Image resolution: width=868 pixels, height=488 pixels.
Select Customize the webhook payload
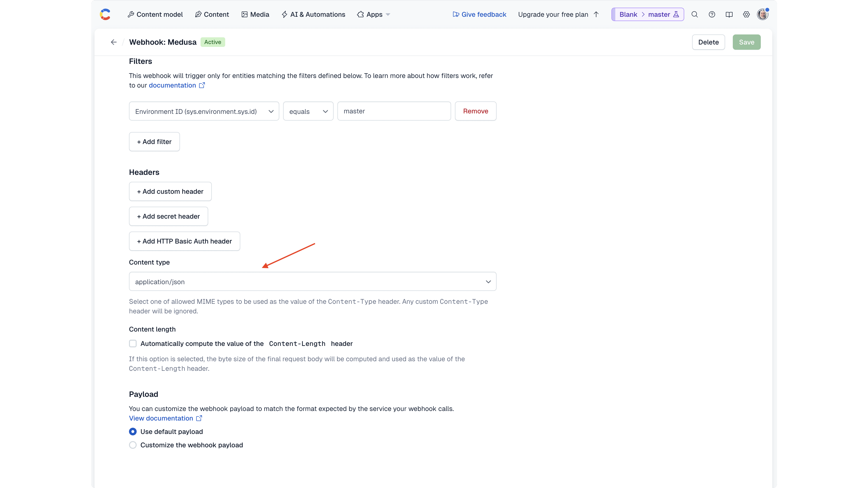pyautogui.click(x=133, y=445)
